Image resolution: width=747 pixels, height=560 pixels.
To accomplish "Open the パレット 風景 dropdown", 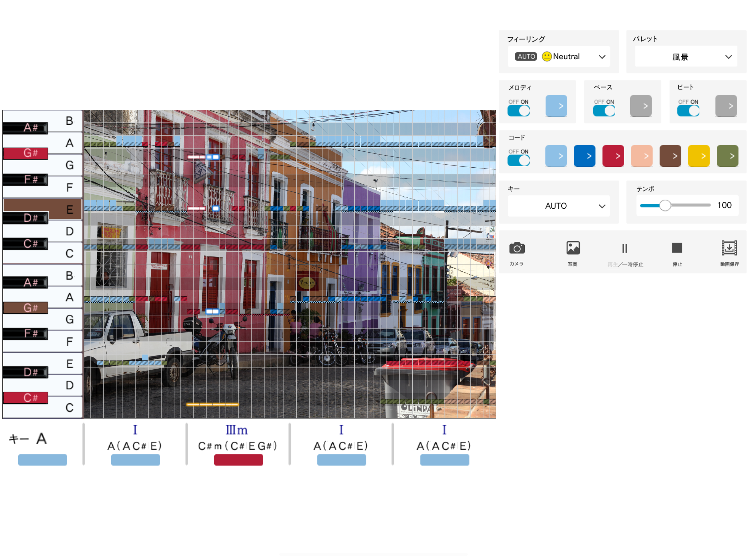I will click(686, 57).
